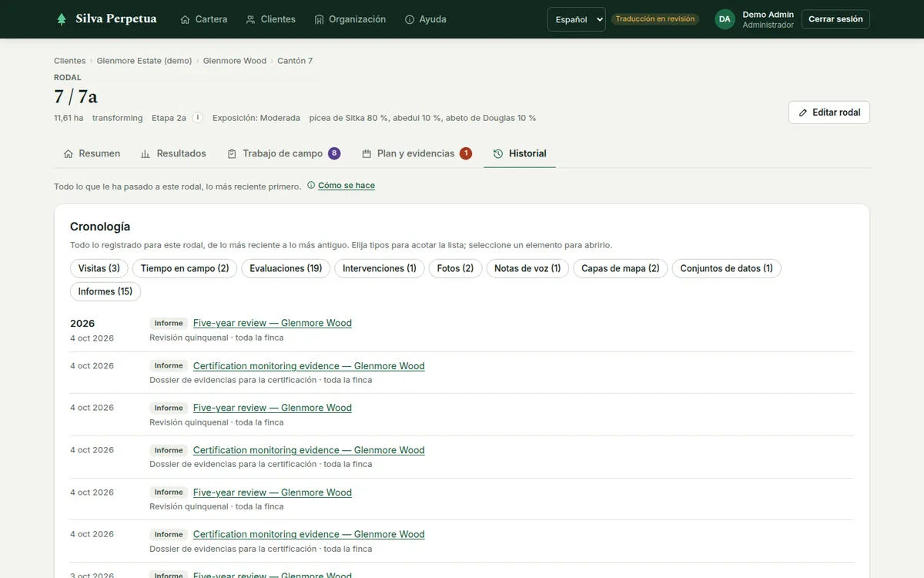Screen dimensions: 924x578
Task: Go to Clientes breadcrumb
Action: pos(69,61)
